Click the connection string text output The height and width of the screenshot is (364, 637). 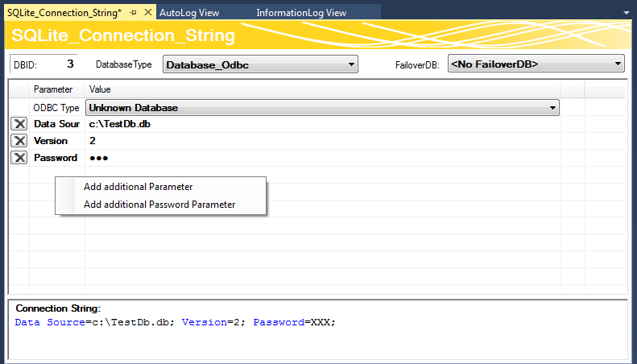click(175, 322)
